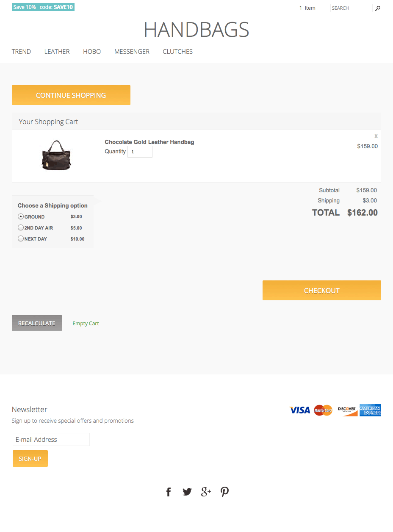Focus the newsletter E-mail Address field
The image size is (393, 532).
(x=51, y=440)
